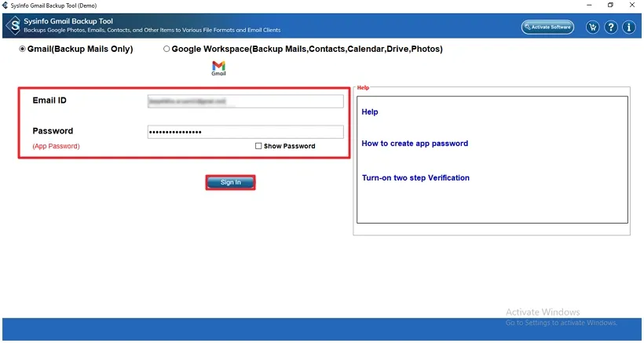This screenshot has height=343, width=644.
Task: Click the Activate Software button
Action: (x=547, y=27)
